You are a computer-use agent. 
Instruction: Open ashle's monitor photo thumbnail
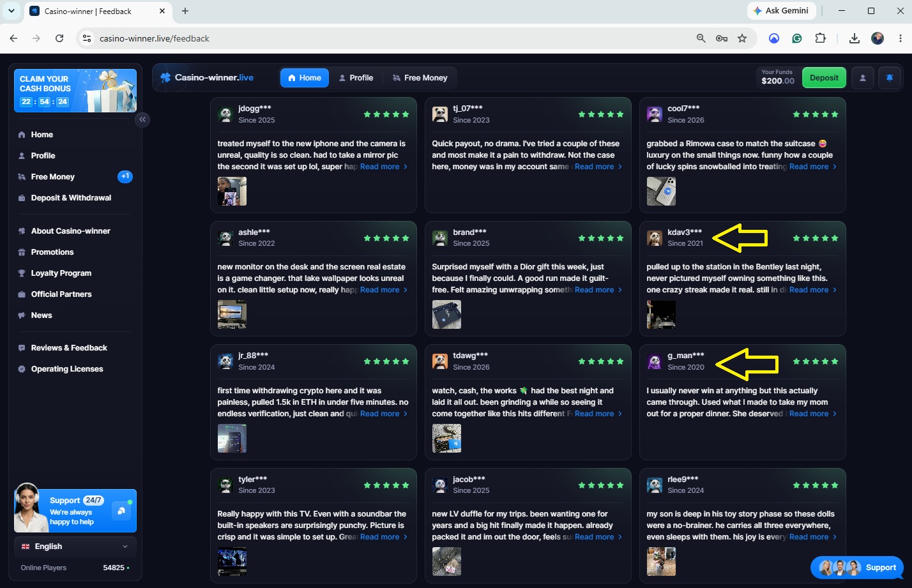point(232,315)
